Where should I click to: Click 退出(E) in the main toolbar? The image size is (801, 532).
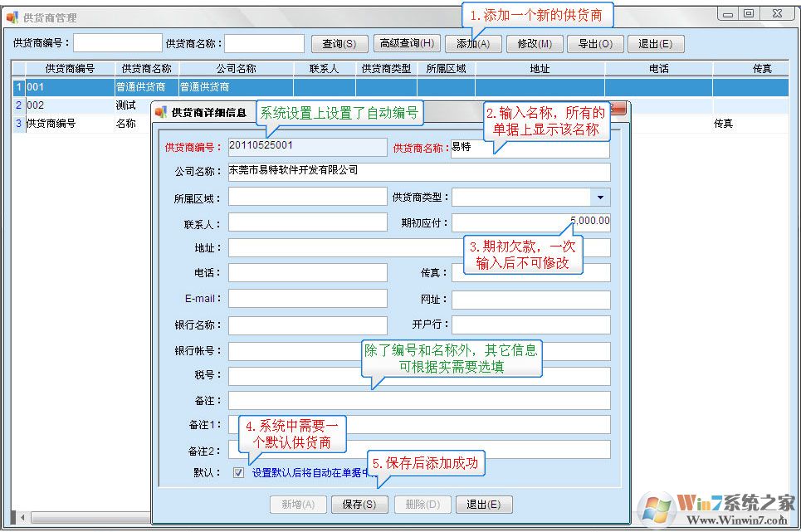coord(657,43)
